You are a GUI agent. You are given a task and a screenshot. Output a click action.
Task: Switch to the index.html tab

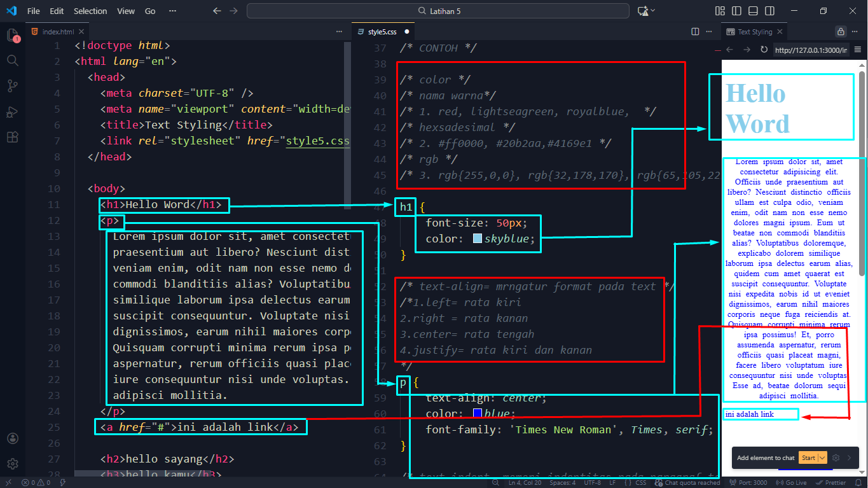tap(57, 31)
